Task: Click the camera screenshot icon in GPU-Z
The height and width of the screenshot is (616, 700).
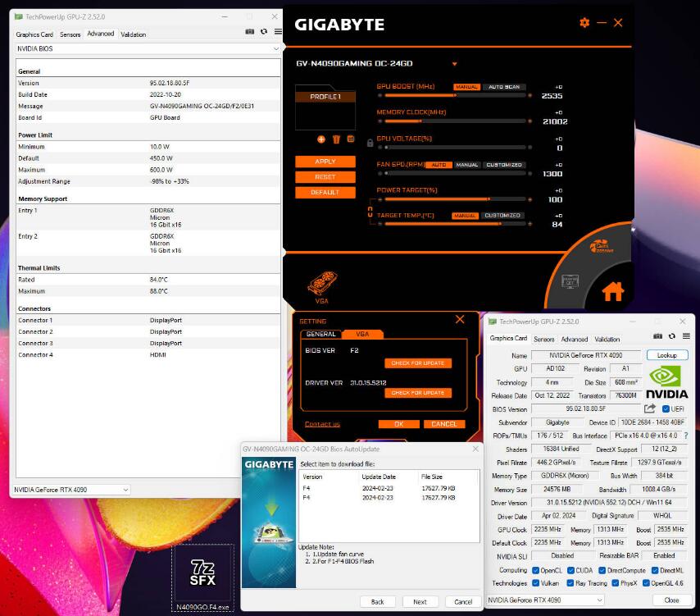Action: [x=250, y=31]
